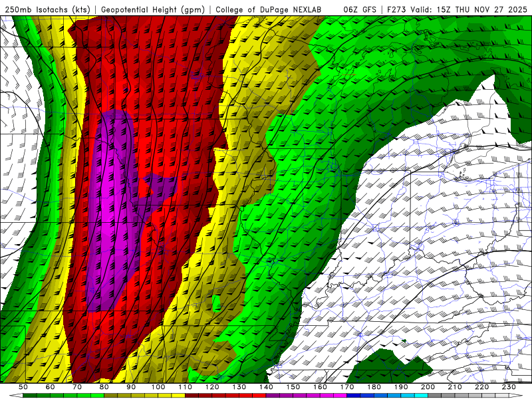Pick the bright red swatch just before 140
This screenshot has height=399, width=532.
point(259,396)
